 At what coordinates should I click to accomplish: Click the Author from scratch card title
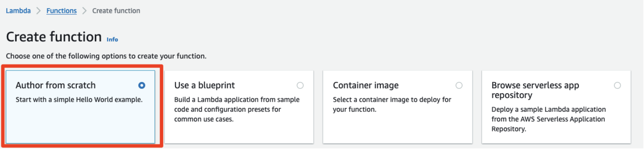coord(55,85)
